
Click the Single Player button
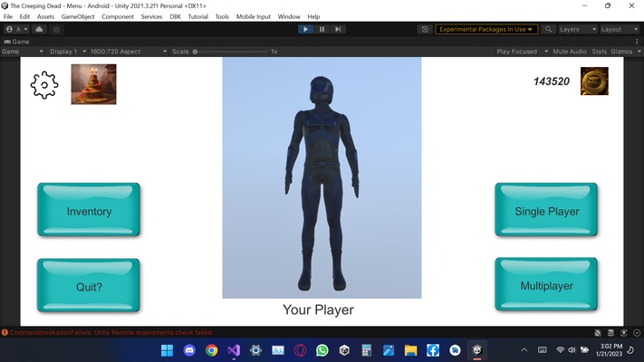click(546, 210)
